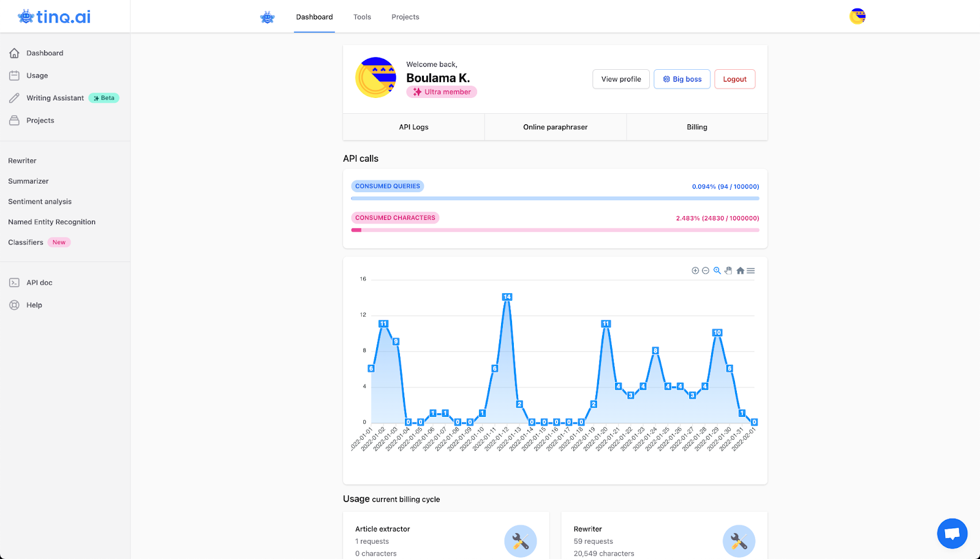Select chart magnifier zoom tool
The image size is (980, 559).
(x=717, y=271)
